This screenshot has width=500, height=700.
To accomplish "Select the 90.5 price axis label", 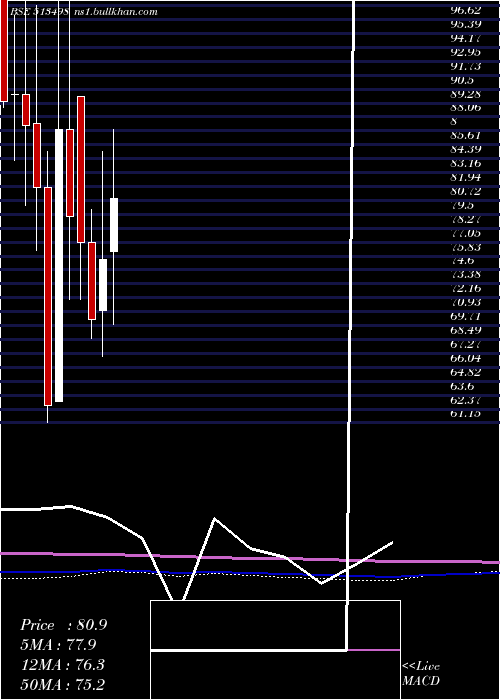I will [x=462, y=80].
